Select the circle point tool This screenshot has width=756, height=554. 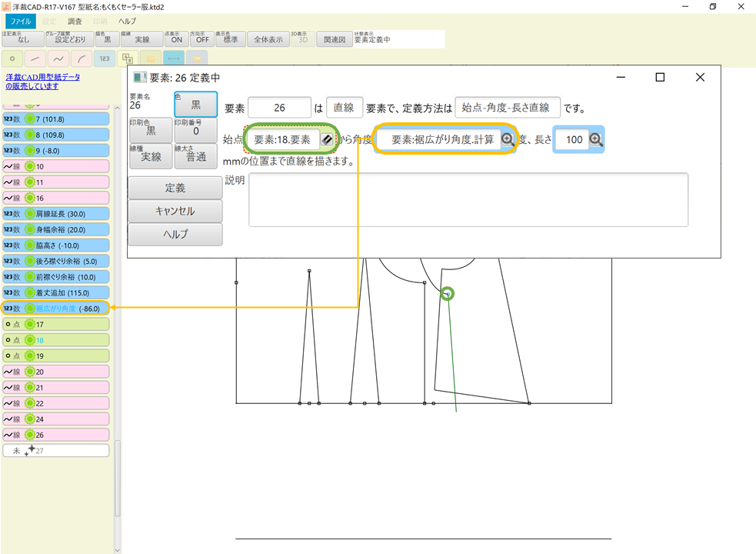pos(12,58)
